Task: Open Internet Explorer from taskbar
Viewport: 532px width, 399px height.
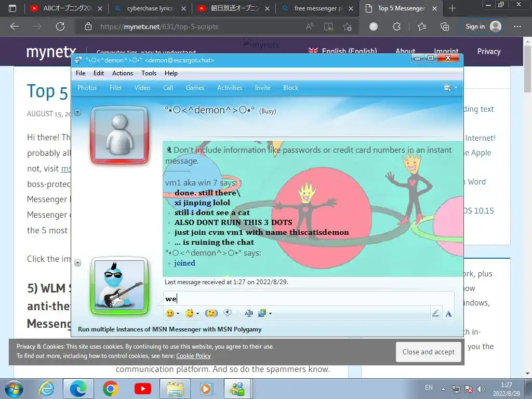Action: coord(46,389)
